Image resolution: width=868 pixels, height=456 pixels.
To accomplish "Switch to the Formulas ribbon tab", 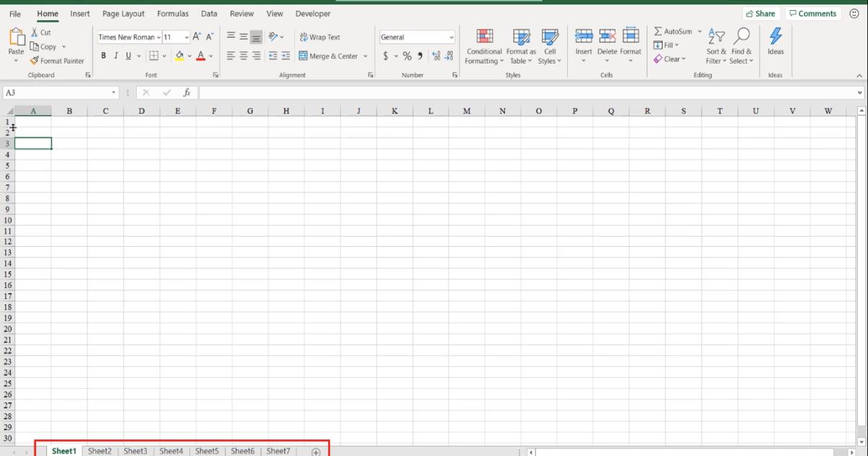I will coord(172,13).
